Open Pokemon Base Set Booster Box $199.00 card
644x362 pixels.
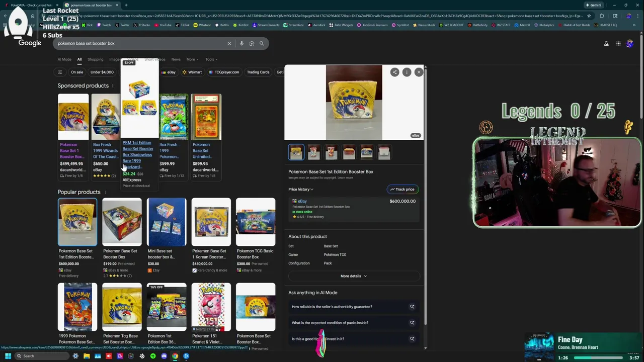tap(122, 237)
